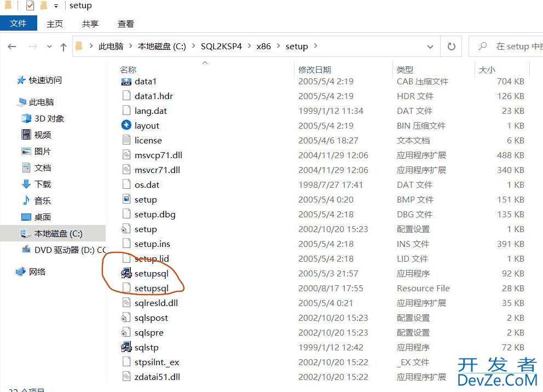Select the setup.ins file icon
The image size is (543, 392).
pos(126,244)
